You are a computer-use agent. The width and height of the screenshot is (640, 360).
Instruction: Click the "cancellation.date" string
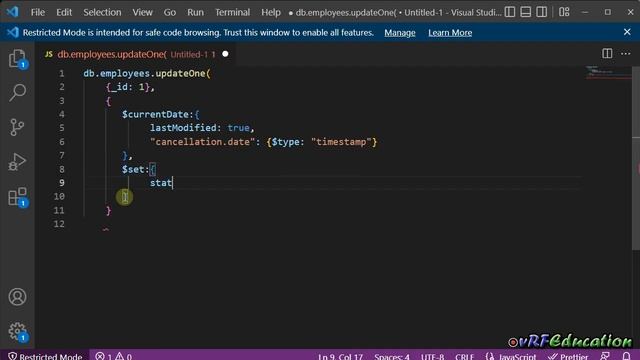coord(202,142)
